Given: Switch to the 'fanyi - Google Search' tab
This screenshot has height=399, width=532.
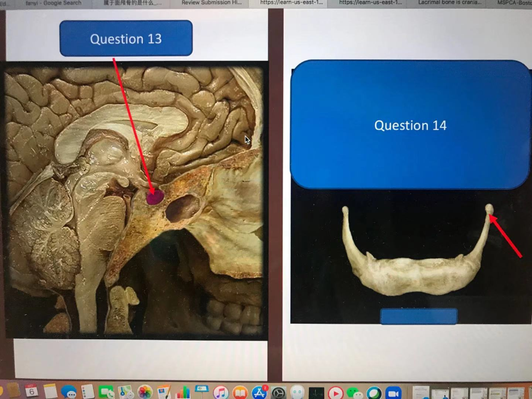Looking at the screenshot, I should 52,3.
